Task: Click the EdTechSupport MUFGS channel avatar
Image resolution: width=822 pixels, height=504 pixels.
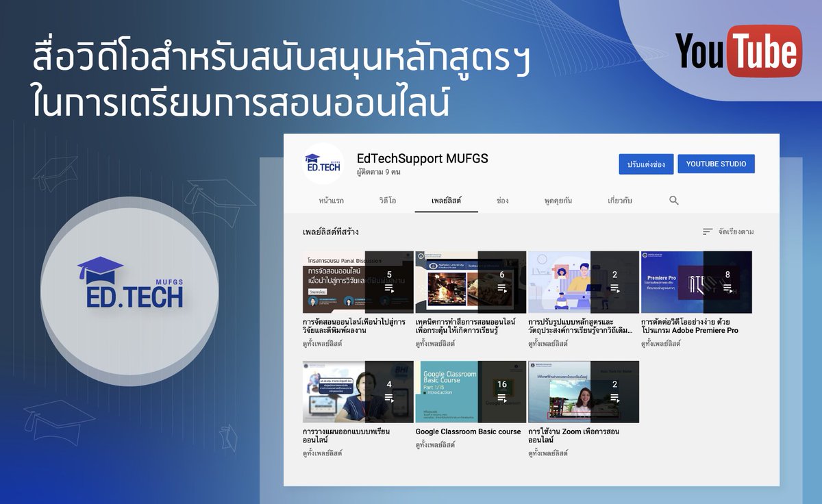Action: tap(323, 164)
